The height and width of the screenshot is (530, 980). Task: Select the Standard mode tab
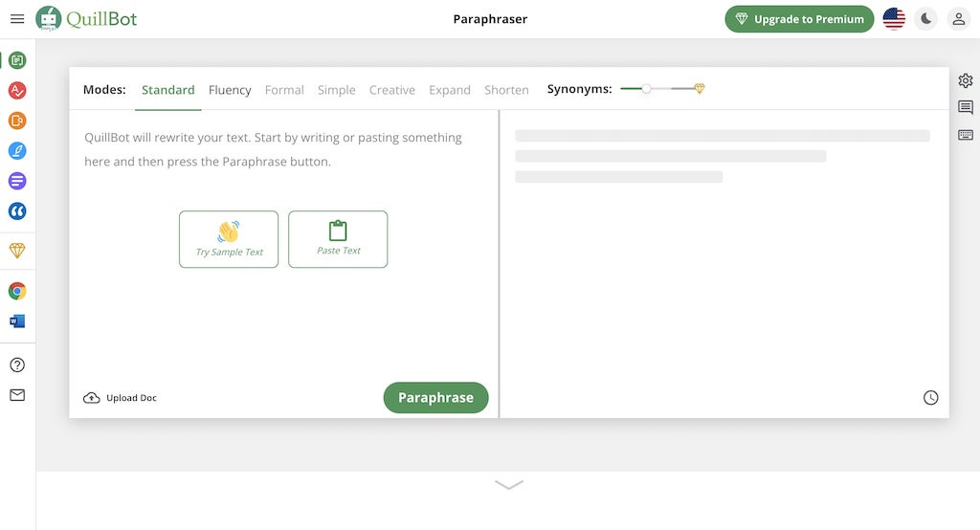[x=167, y=90]
